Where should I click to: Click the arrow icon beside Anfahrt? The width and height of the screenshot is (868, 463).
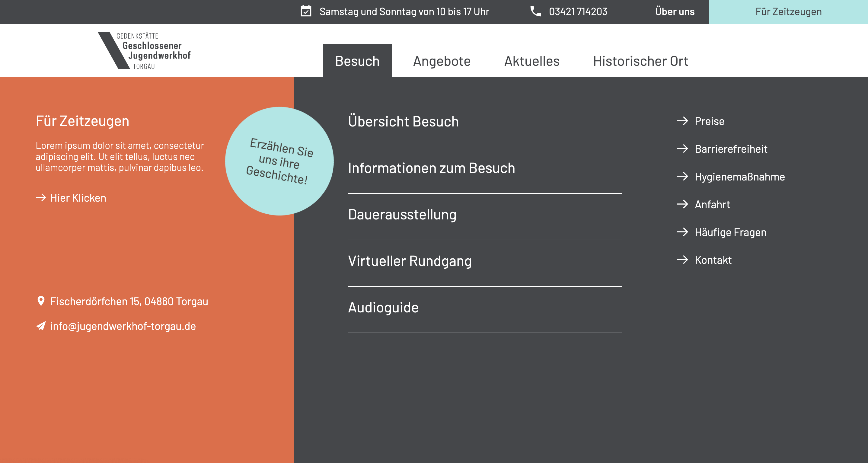pyautogui.click(x=682, y=204)
